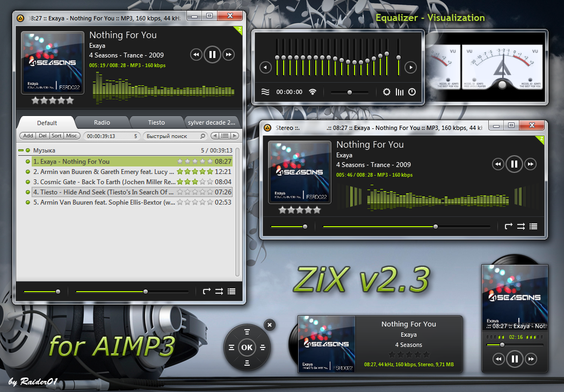Image resolution: width=564 pixels, height=392 pixels.
Task: Toggle shuffle in the Stereo player window
Action: click(521, 226)
